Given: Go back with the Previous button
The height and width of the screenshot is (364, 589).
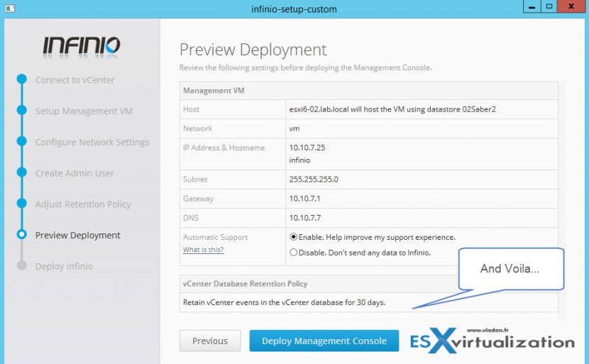Looking at the screenshot, I should click(210, 341).
